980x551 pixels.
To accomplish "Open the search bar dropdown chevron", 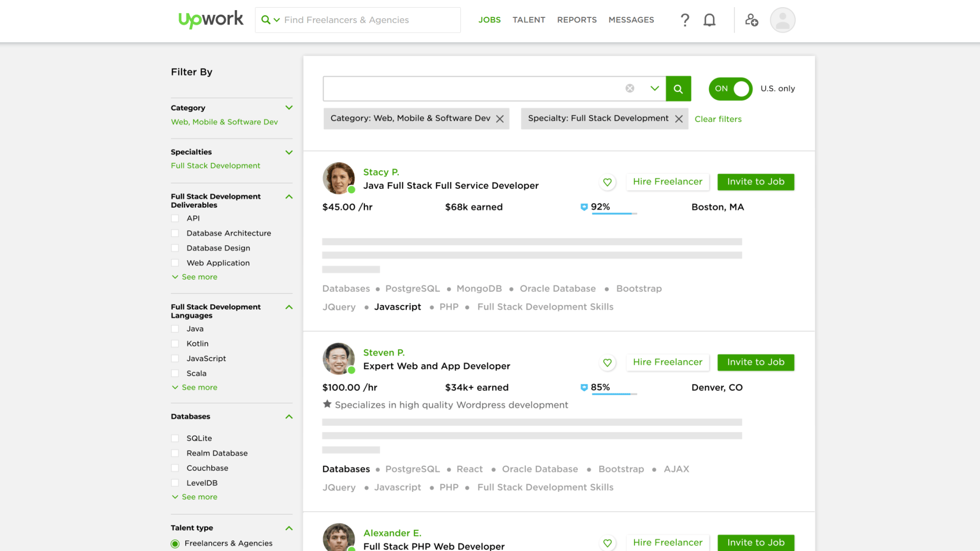I will [654, 88].
